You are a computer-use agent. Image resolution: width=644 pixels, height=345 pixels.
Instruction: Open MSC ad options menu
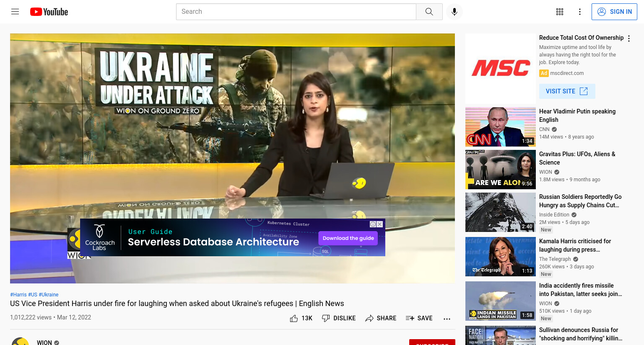[x=629, y=39]
